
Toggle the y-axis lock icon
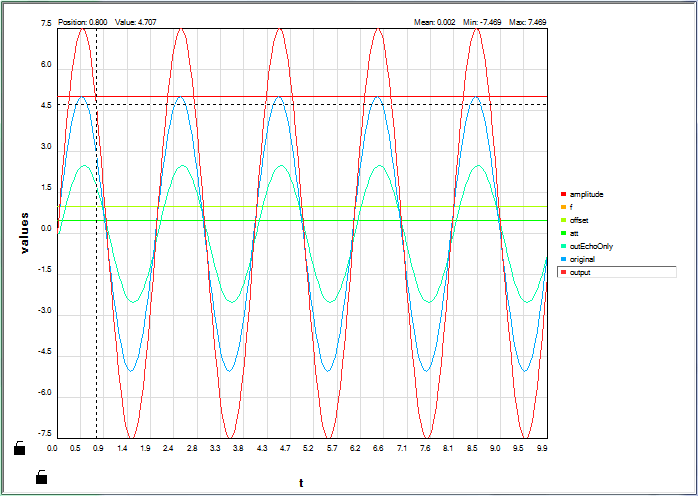click(x=19, y=448)
